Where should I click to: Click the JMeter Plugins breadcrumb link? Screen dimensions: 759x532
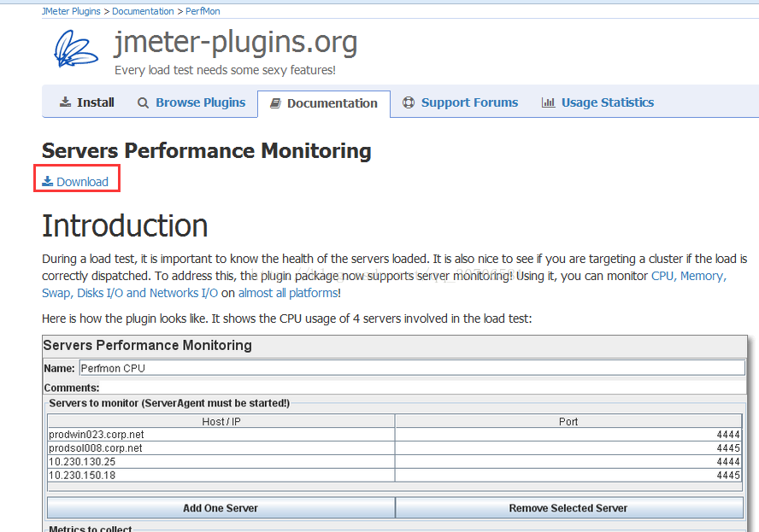tap(71, 11)
